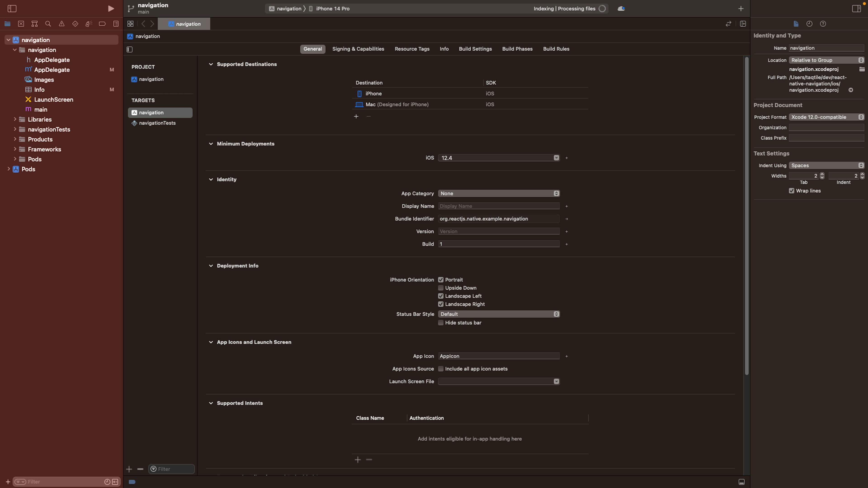Choose project location with the folder icon
Viewport: 868px width, 488px height.
862,69
